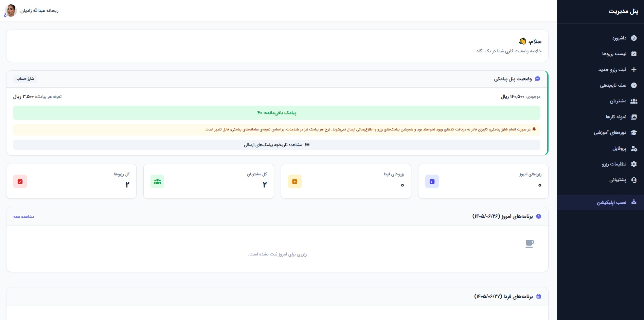The height and width of the screenshot is (320, 644).
Task: Click the تعرفه هر پیامک: ۳,۵۰۰ ریال text
Action: (37, 97)
